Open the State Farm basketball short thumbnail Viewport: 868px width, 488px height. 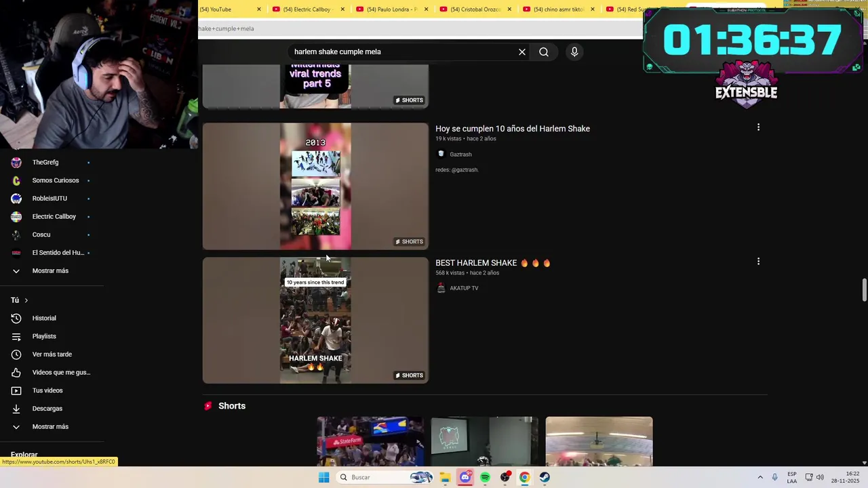tap(370, 441)
